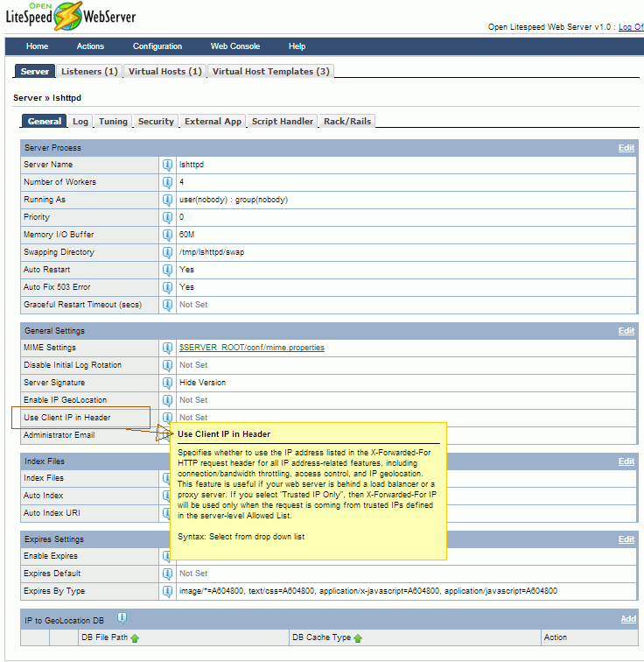644x662 pixels.
Task: Click the info icon for Priority
Action: point(167,217)
